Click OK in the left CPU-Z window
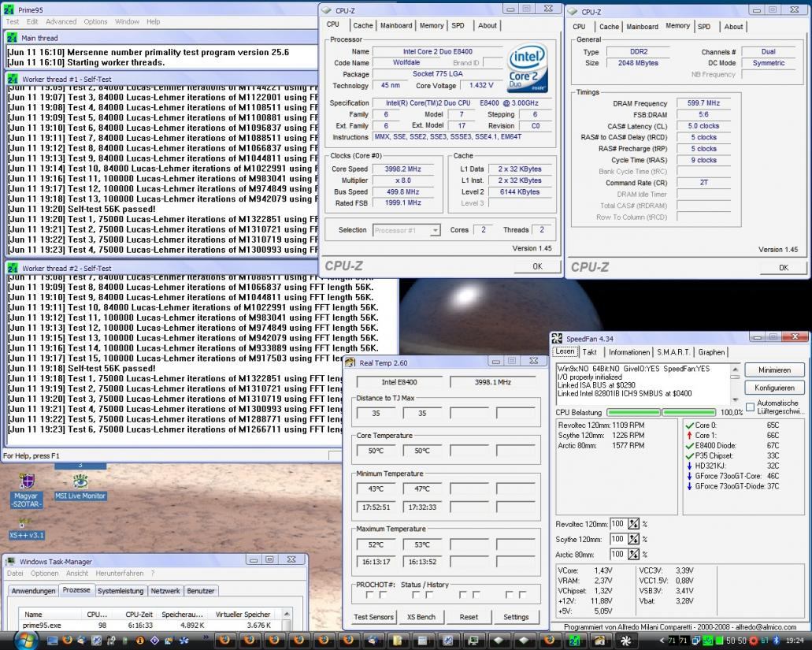The image size is (812, 650). coord(538,266)
